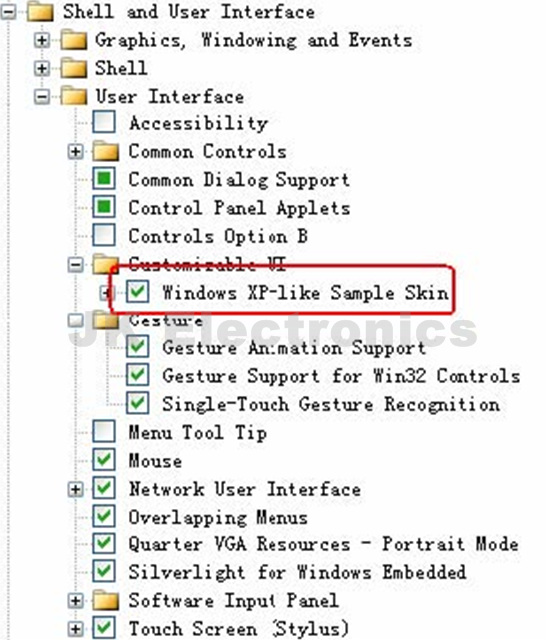Expand the Graphics, Windowing and Events node
Screen dimensions: 547x640
(42, 40)
